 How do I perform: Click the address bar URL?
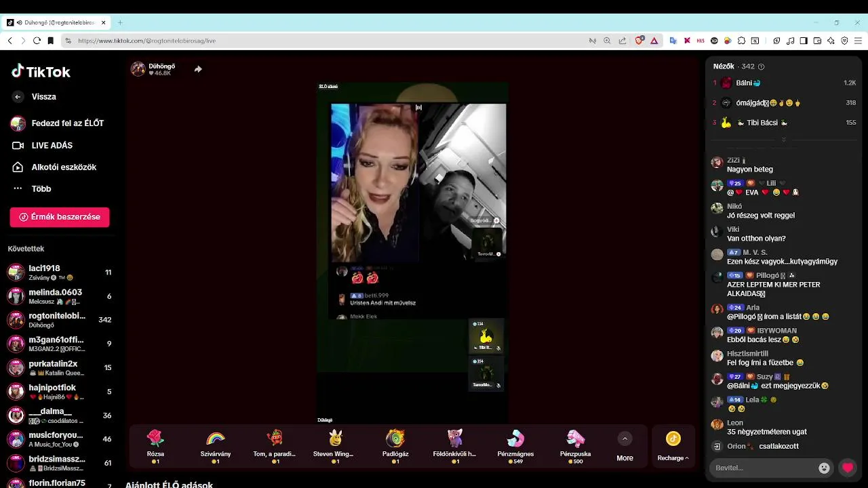click(x=146, y=41)
